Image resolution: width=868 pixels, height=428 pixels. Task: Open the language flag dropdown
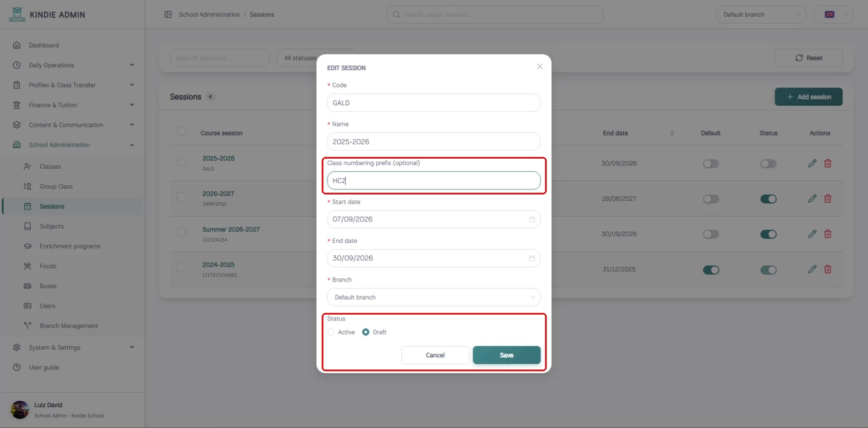pyautogui.click(x=834, y=15)
